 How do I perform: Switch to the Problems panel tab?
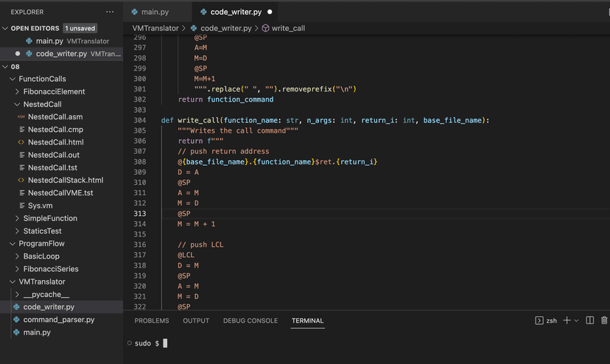[x=152, y=321]
